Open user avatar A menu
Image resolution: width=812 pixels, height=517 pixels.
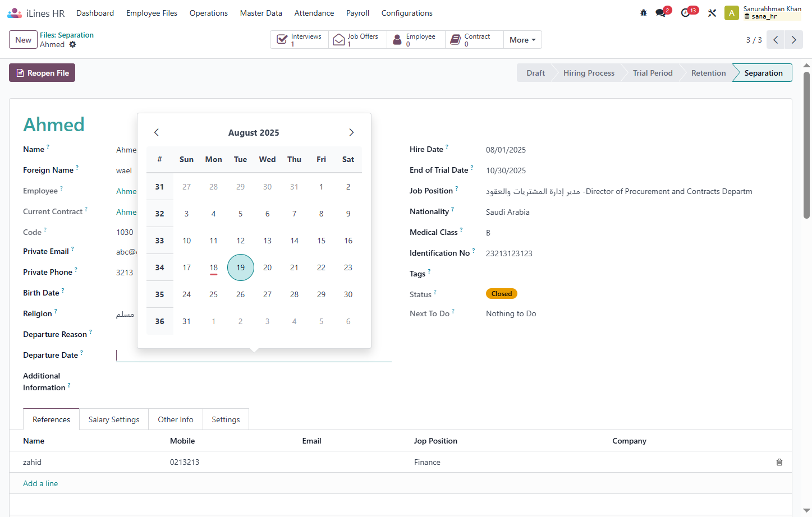[x=732, y=13]
